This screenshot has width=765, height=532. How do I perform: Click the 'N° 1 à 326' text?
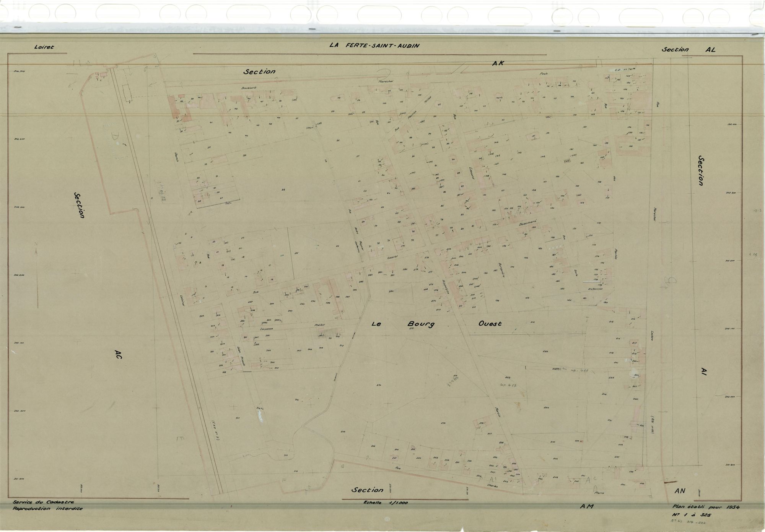tap(691, 514)
